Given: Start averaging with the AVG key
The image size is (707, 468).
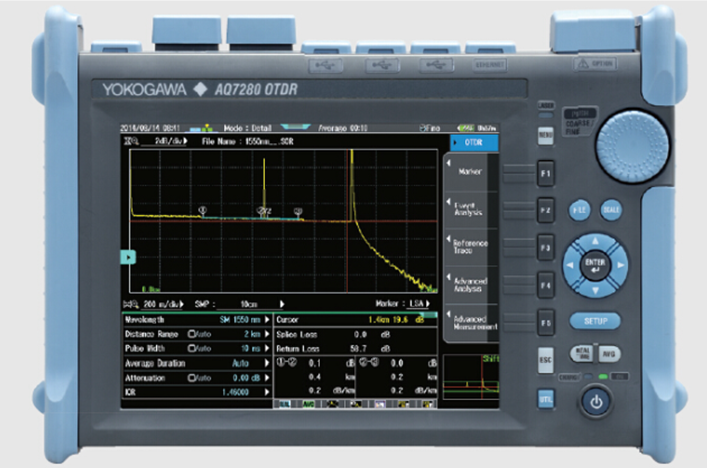Looking at the screenshot, I should (609, 354).
